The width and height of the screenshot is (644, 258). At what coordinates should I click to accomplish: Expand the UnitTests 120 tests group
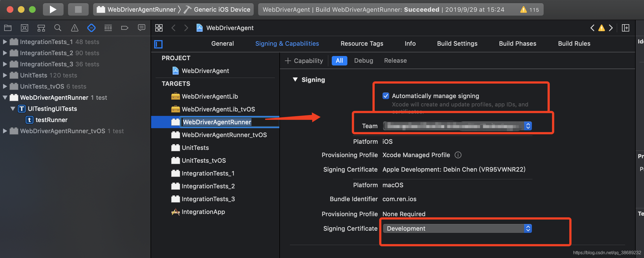click(5, 75)
